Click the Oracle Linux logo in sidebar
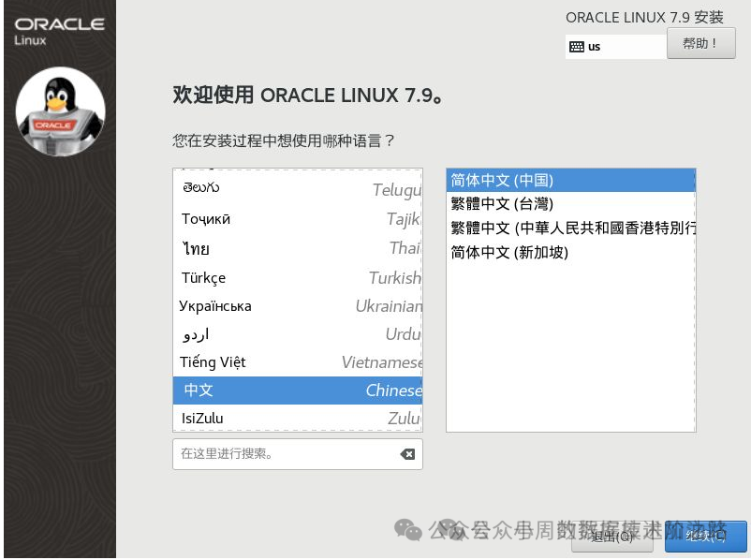Viewport: 751px width, 560px height. click(x=59, y=32)
